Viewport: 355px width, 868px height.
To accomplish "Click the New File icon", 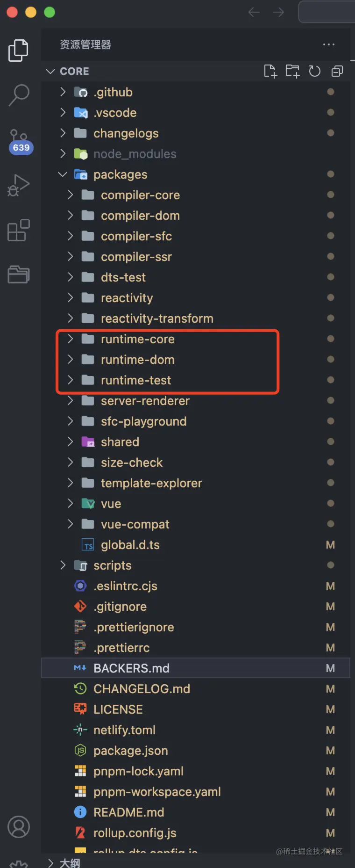I will [x=270, y=71].
